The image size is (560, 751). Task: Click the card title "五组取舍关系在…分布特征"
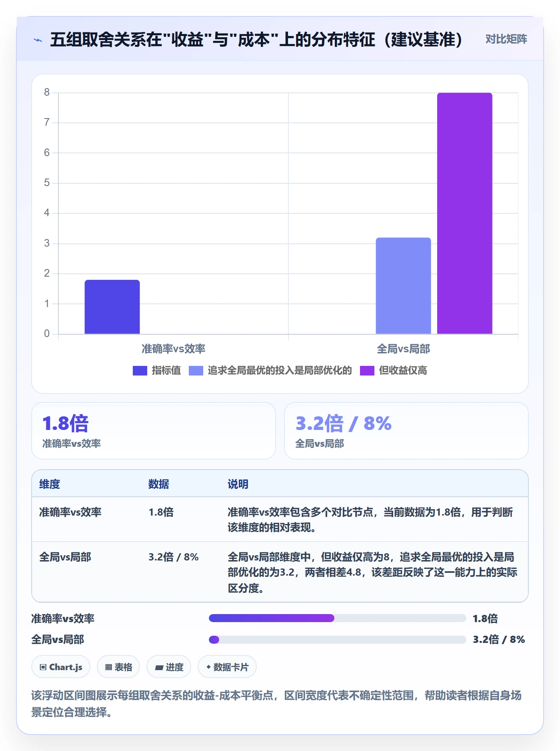click(x=256, y=39)
